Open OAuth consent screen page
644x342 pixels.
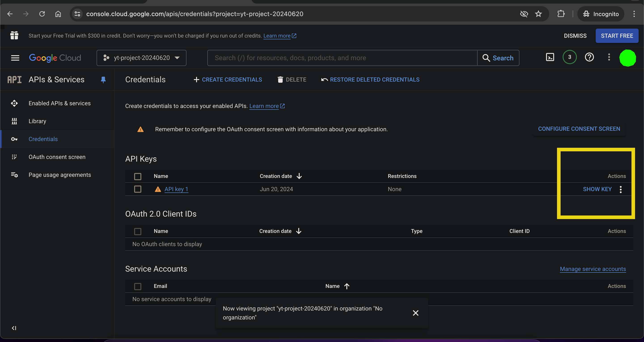(x=57, y=157)
